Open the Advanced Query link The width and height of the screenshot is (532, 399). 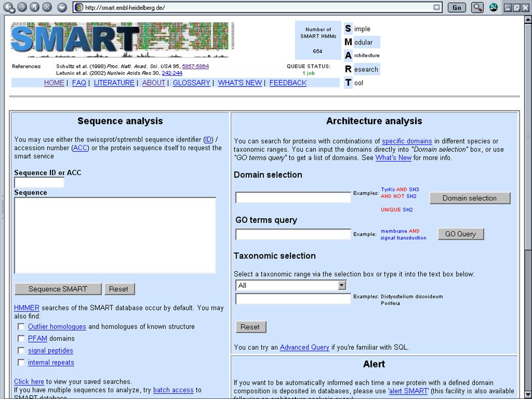[x=304, y=347]
